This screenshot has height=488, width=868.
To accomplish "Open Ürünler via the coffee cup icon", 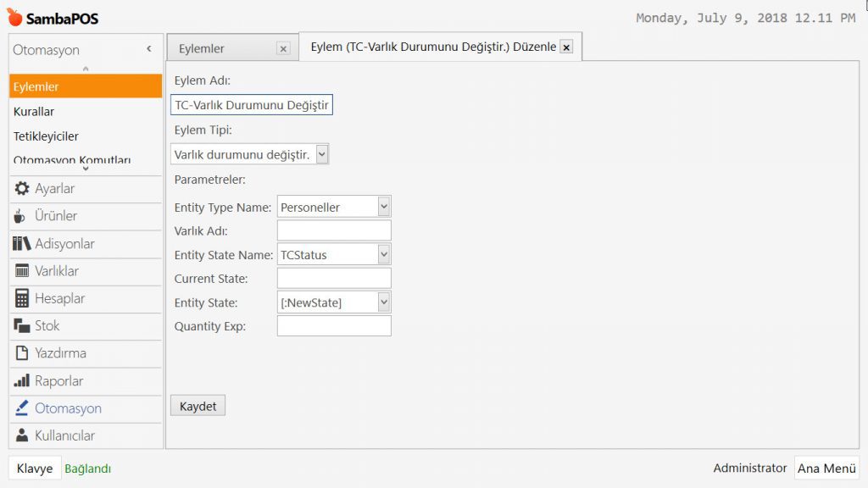I will 21,216.
